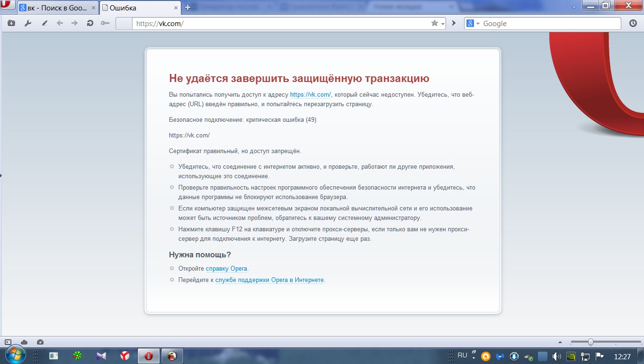The image size is (644, 364).
Task: Click the downloads folder toolbar icon
Action: (x=11, y=23)
